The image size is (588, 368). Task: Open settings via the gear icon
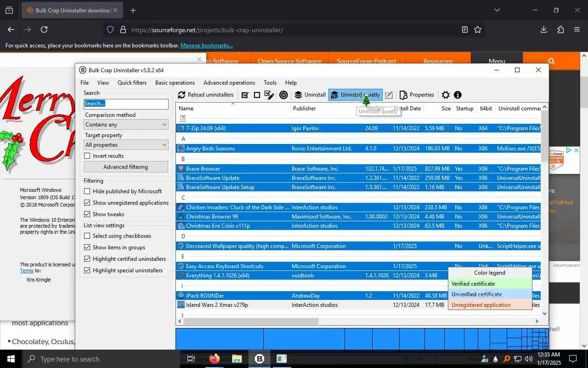tap(446, 95)
